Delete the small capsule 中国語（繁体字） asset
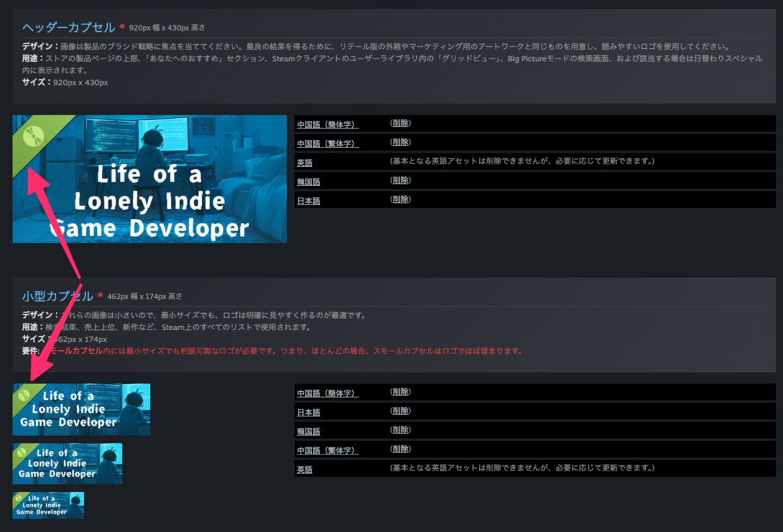 (x=401, y=449)
